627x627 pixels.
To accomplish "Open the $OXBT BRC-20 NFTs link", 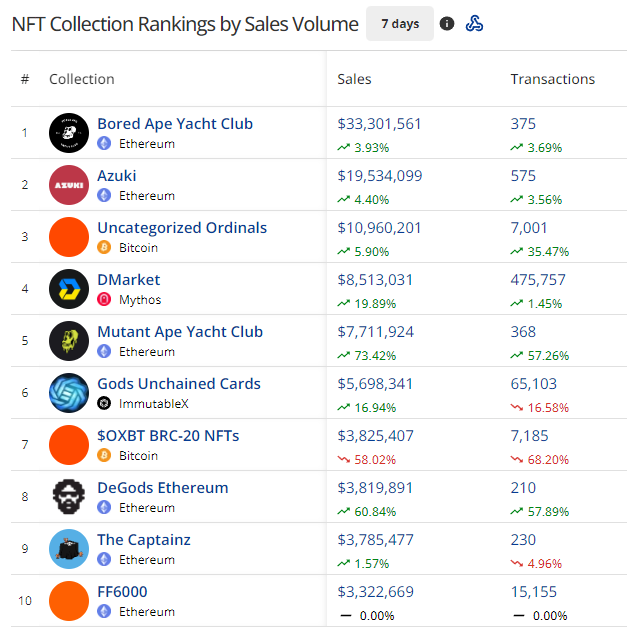I will 168,436.
